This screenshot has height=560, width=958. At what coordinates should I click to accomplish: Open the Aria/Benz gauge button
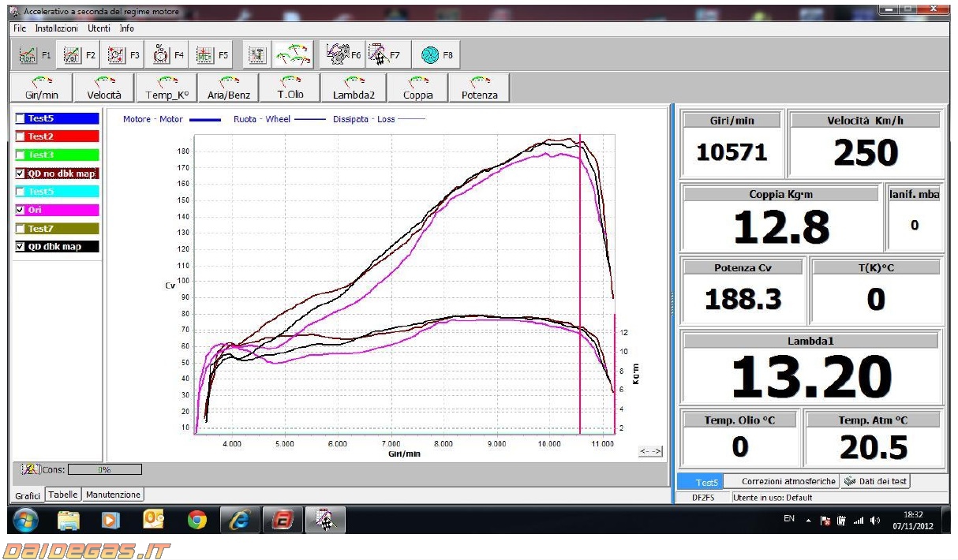pos(229,88)
